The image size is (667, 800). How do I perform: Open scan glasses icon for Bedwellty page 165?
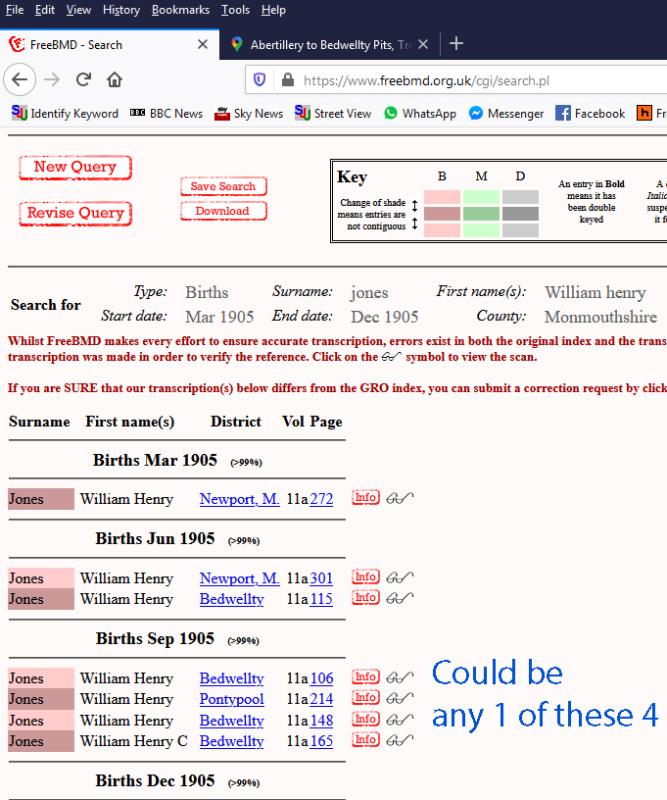tap(400, 741)
